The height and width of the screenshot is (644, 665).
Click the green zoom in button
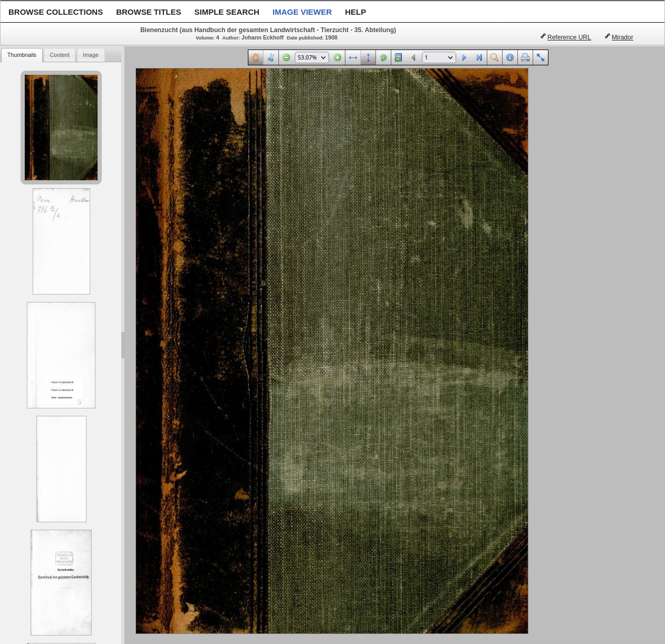click(338, 57)
